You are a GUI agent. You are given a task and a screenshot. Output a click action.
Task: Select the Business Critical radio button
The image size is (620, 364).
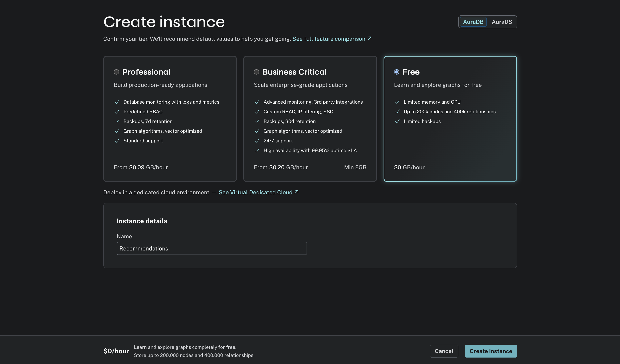256,72
